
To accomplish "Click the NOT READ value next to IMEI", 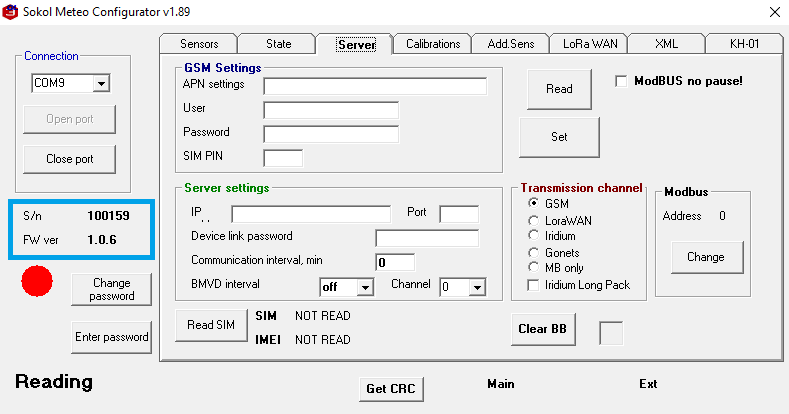I will tap(323, 340).
